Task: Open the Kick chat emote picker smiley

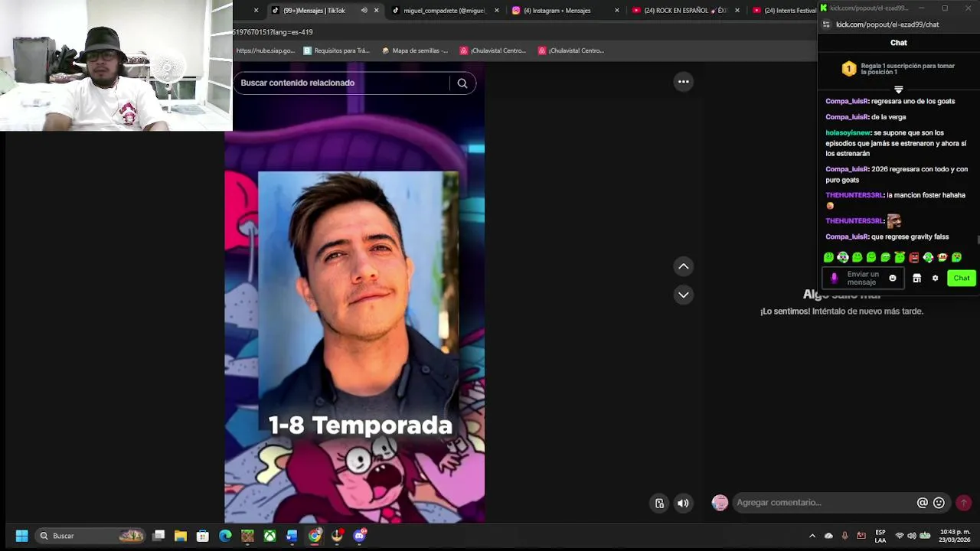Action: click(x=893, y=279)
